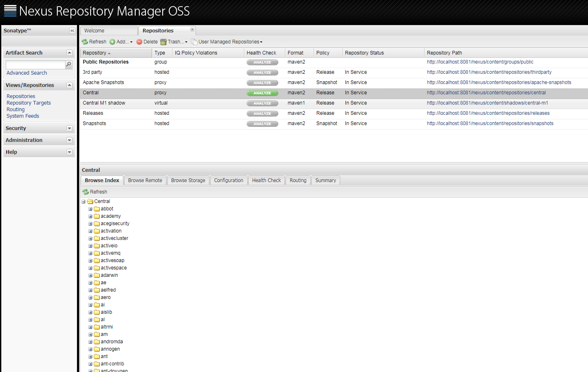Click ANALYZE for Central M1 shadow
This screenshot has width=588, height=372.
(262, 103)
